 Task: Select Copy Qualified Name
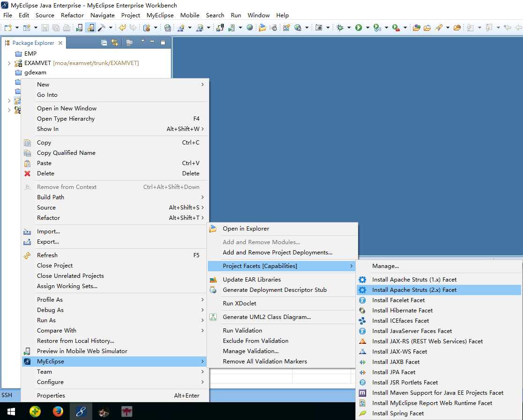coord(115,152)
